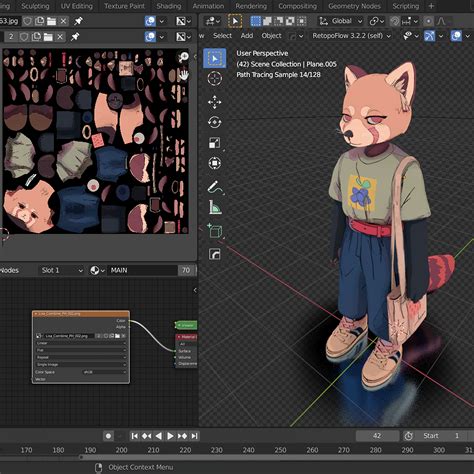Toggle auto keying record button
474x474 pixels.
click(x=108, y=436)
